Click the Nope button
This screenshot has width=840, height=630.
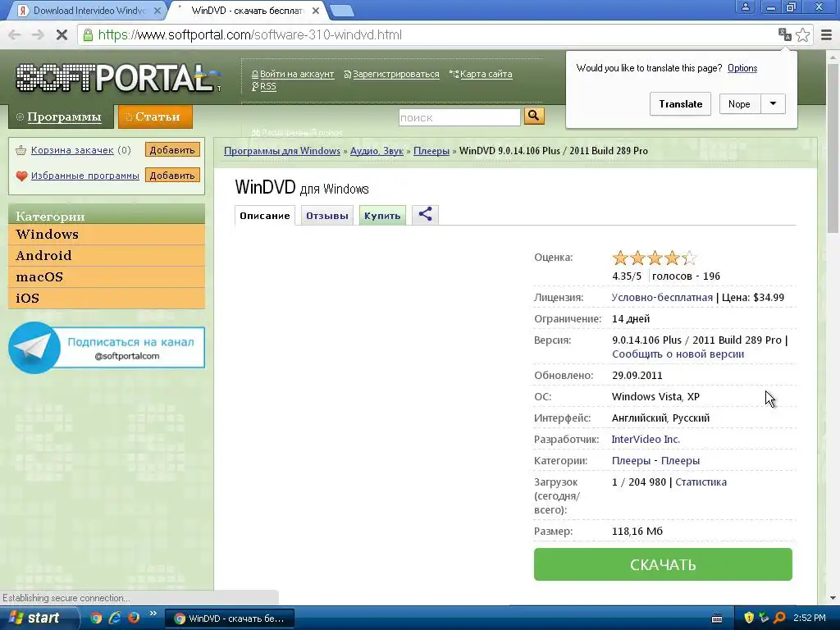point(739,104)
